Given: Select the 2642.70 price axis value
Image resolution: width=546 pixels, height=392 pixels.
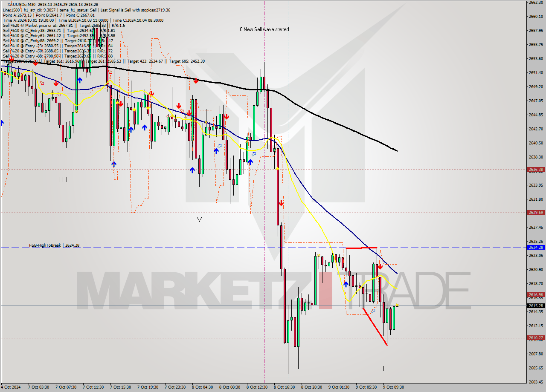Looking at the screenshot, I should 536,129.
